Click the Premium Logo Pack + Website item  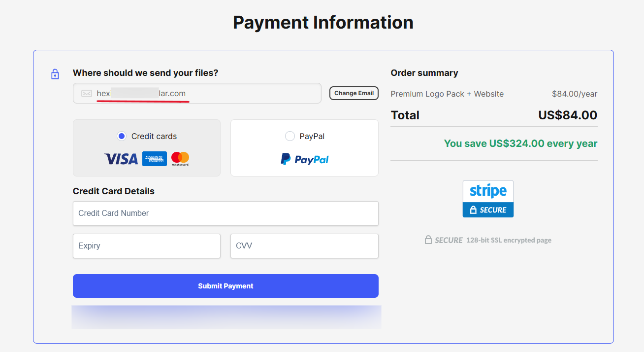coord(447,94)
